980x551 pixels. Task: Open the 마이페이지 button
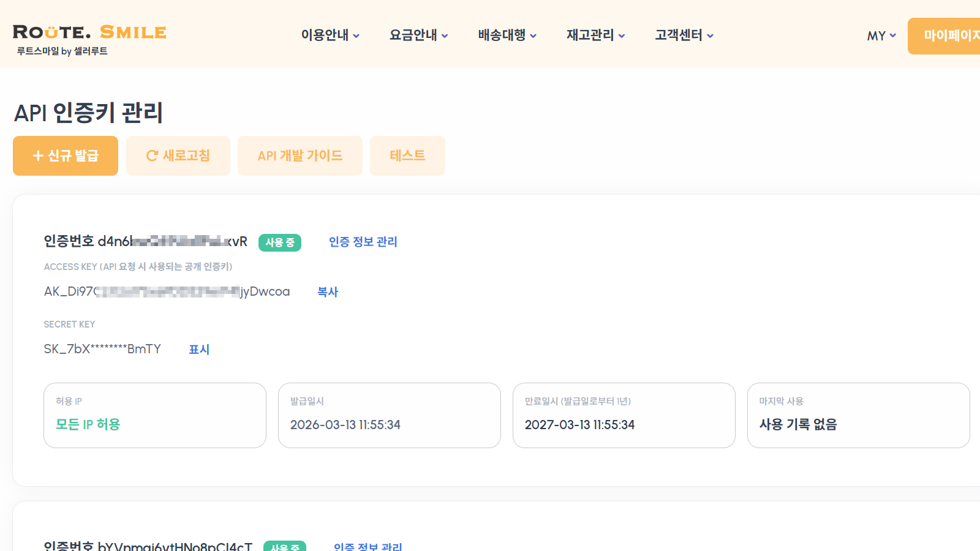coord(949,36)
